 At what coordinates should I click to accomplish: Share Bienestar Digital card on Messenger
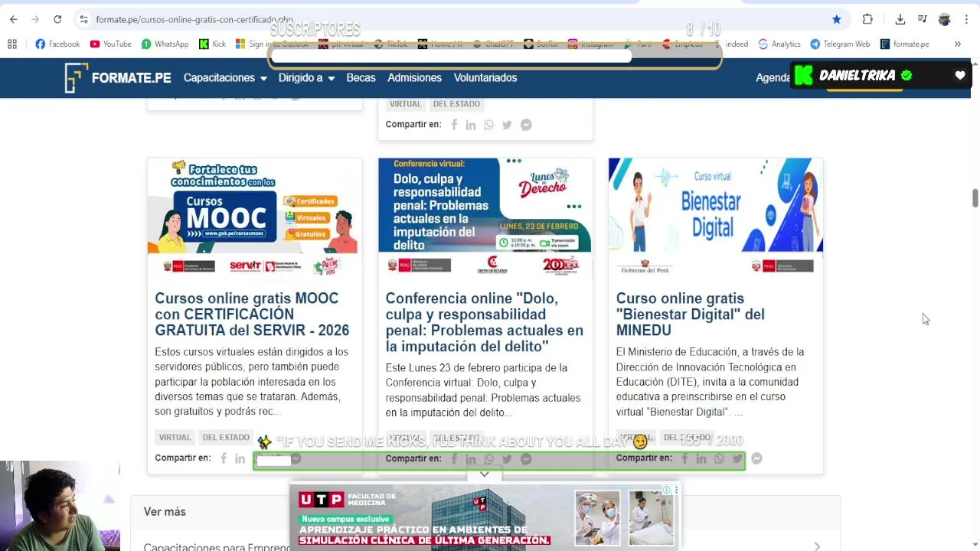point(756,458)
